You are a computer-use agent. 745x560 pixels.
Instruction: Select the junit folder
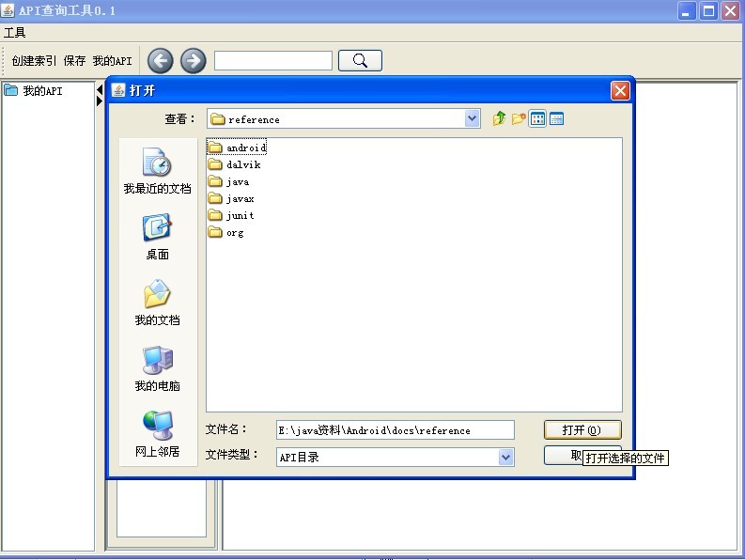pos(231,215)
